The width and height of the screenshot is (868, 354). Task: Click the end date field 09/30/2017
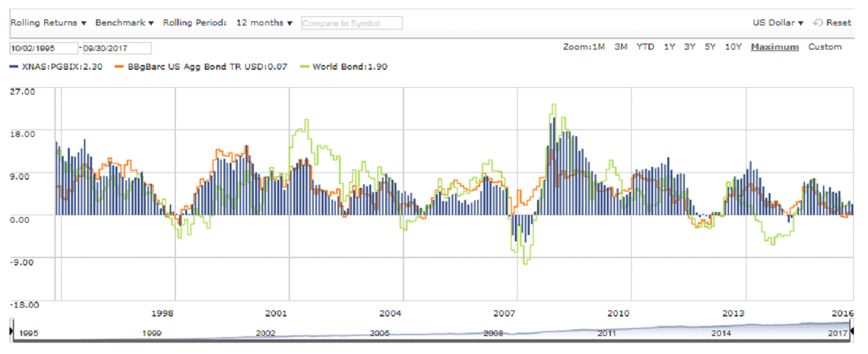click(117, 48)
